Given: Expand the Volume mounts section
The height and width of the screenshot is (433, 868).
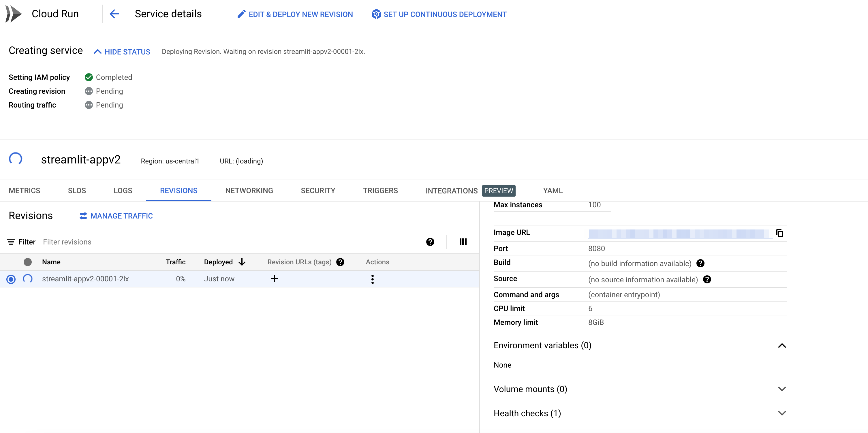Looking at the screenshot, I should [x=782, y=389].
